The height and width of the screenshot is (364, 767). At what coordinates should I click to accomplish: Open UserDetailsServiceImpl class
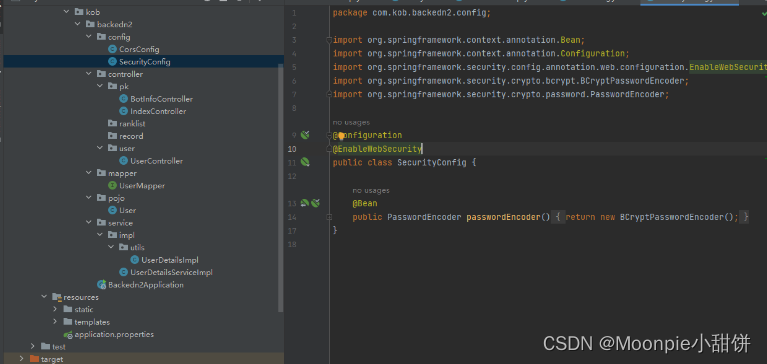pyautogui.click(x=171, y=273)
